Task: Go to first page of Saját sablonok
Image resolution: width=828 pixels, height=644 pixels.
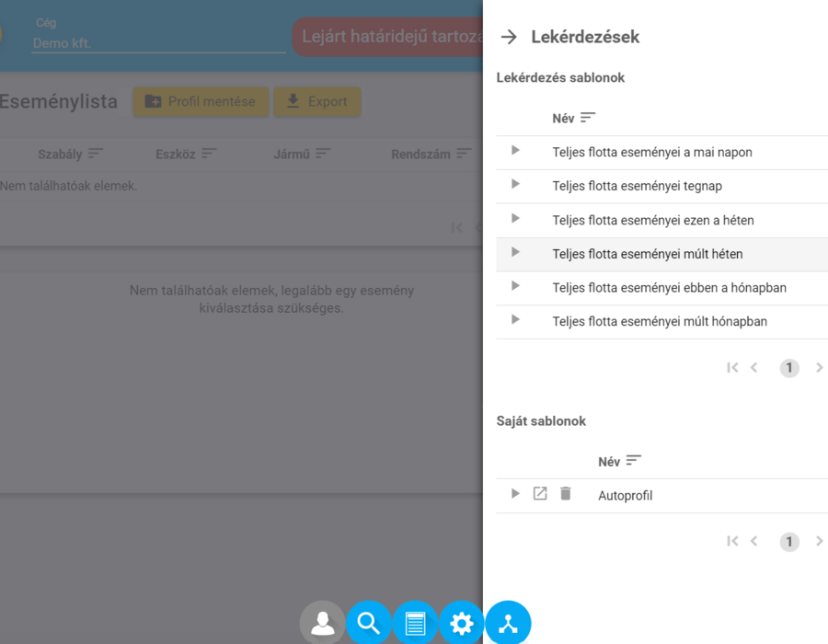Action: (732, 541)
